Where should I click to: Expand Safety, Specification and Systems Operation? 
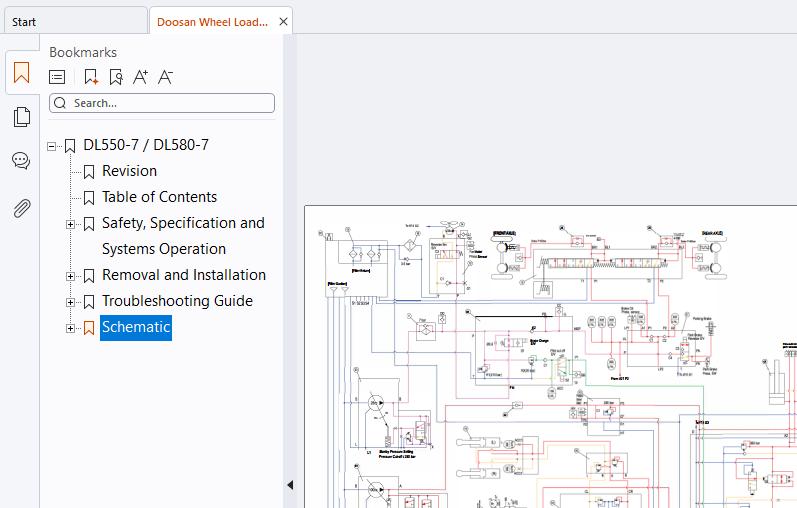70,224
